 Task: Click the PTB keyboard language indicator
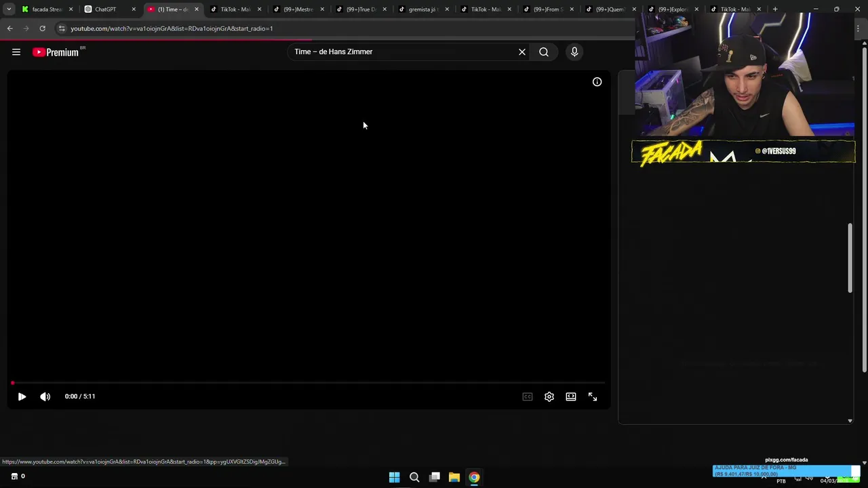coord(781,481)
